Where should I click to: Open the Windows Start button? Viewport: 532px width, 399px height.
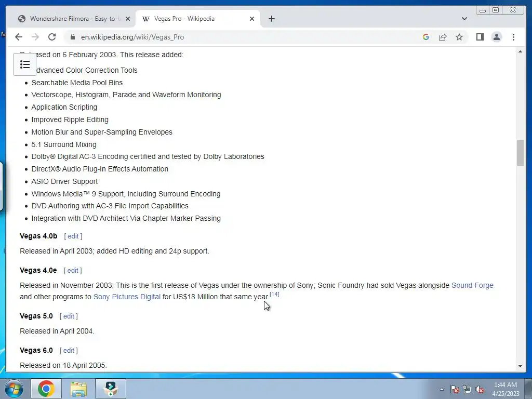point(14,389)
